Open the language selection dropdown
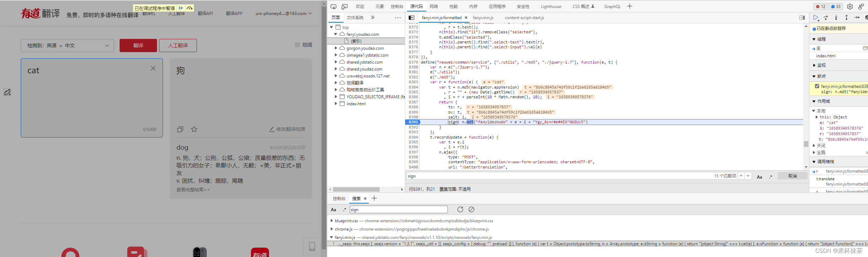Image resolution: width=868 pixels, height=257 pixels. tap(67, 45)
